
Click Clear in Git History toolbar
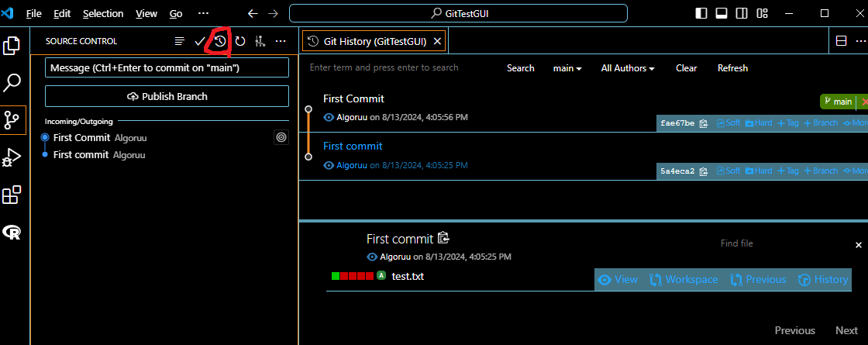(687, 68)
